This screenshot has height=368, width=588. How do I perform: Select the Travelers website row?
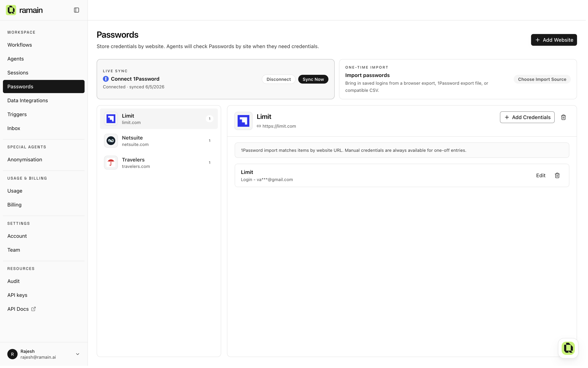click(x=159, y=163)
